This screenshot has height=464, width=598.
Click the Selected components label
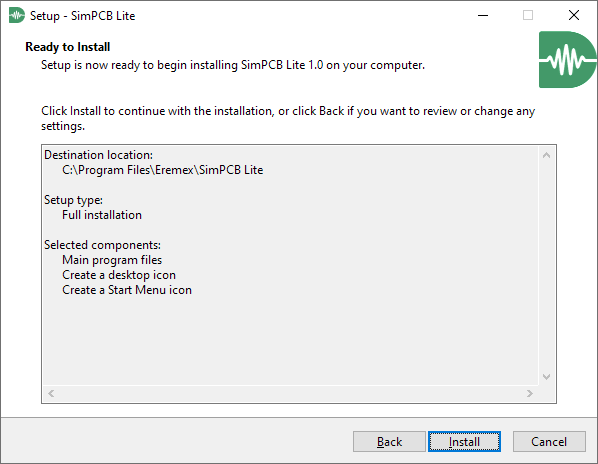[102, 245]
